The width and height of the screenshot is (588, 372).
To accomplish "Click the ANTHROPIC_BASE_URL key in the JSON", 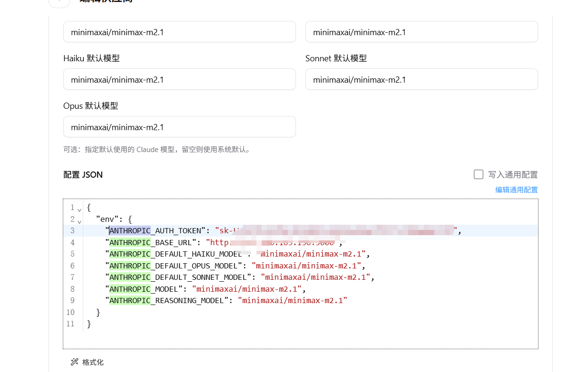I will pos(151,242).
